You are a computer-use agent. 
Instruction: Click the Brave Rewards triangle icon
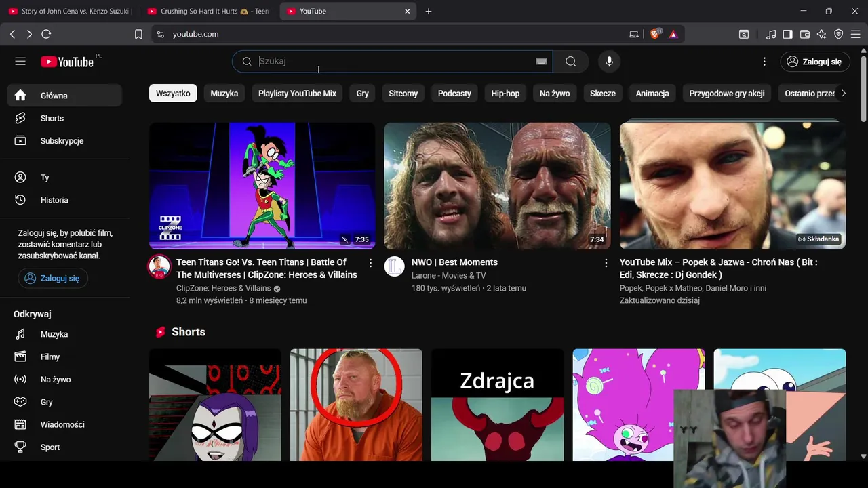click(673, 34)
